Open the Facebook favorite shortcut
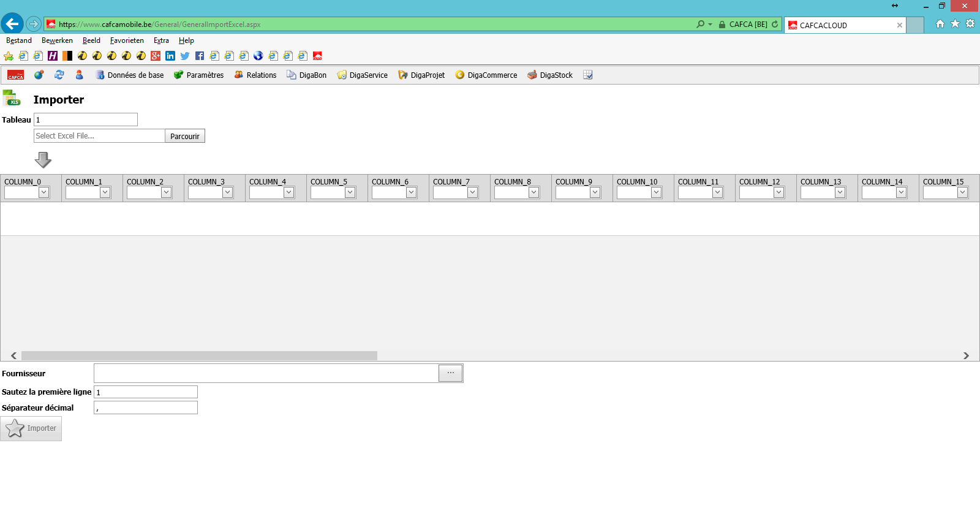Image resolution: width=980 pixels, height=527 pixels. (200, 56)
